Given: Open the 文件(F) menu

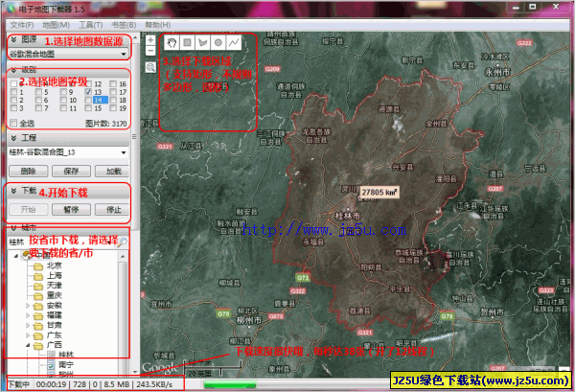Looking at the screenshot, I should click(22, 25).
